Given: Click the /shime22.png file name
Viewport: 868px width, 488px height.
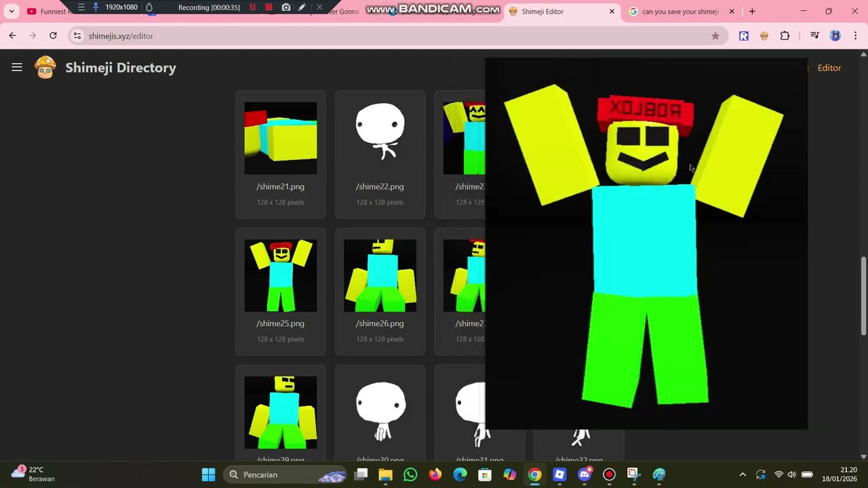Looking at the screenshot, I should tap(380, 186).
